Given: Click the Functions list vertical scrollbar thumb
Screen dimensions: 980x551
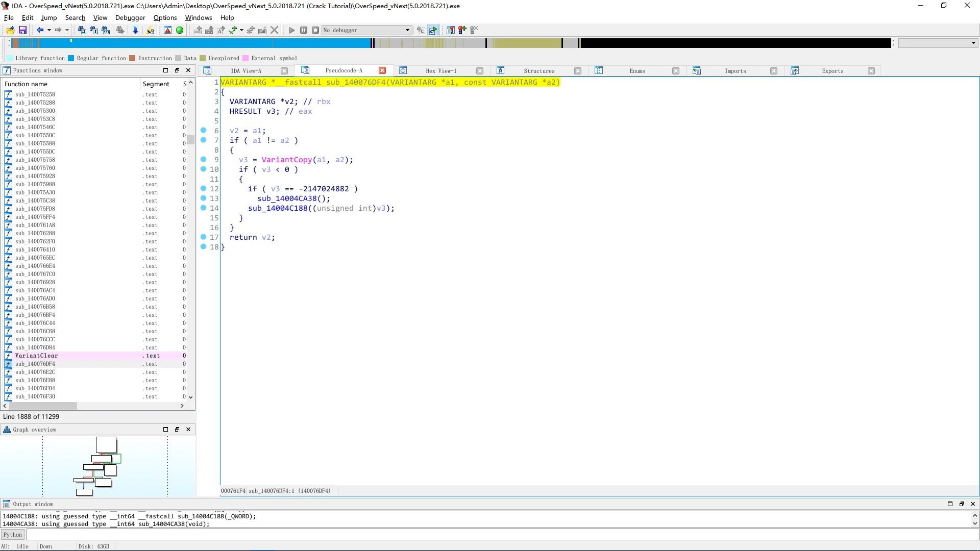Looking at the screenshot, I should 190,140.
